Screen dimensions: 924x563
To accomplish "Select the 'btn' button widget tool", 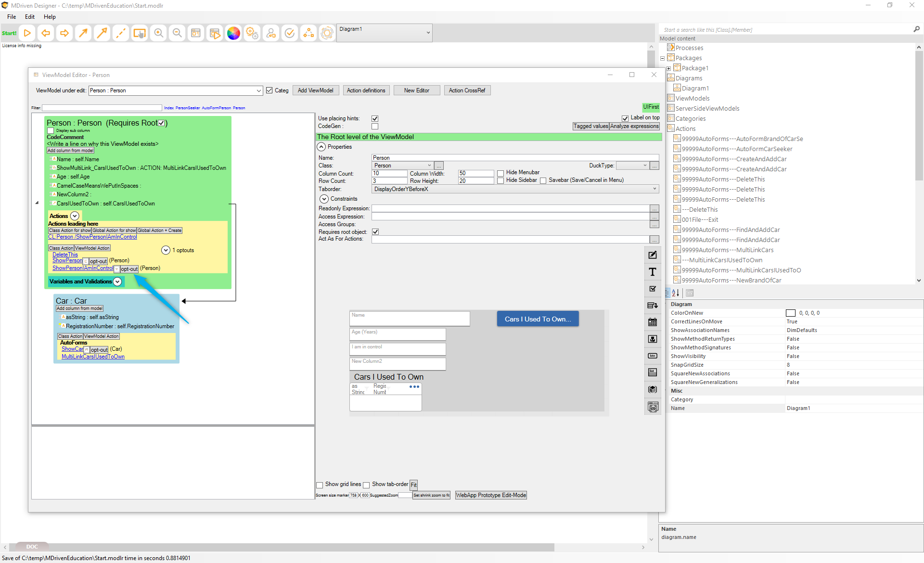I will coord(653,356).
